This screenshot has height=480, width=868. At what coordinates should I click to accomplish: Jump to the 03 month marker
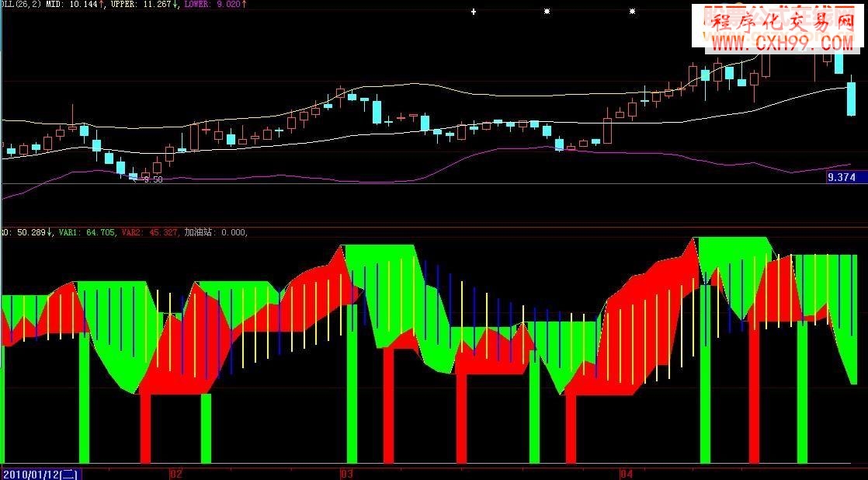tap(346, 473)
